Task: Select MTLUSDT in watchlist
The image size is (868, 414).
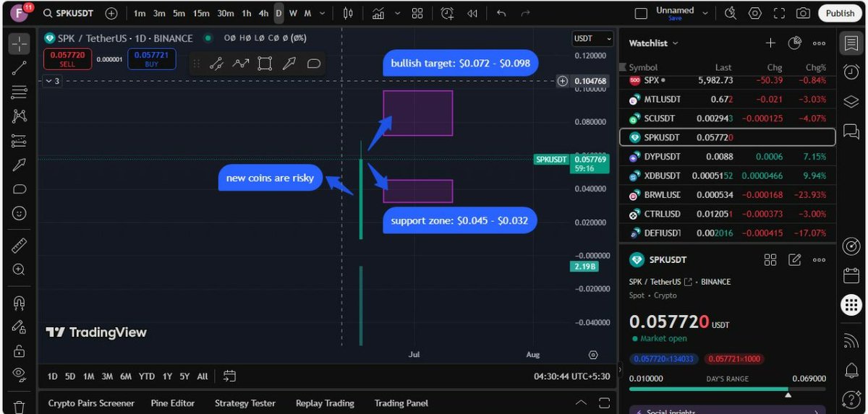Action: [x=728, y=99]
